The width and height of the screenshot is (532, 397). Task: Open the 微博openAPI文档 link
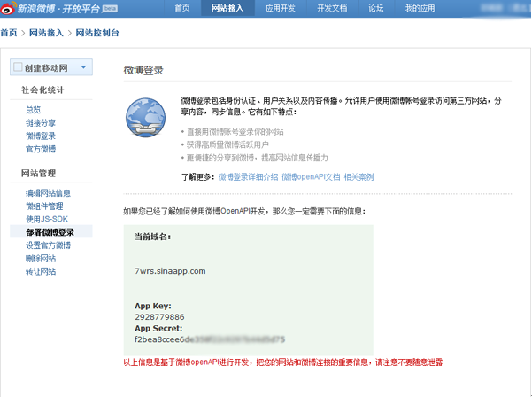tap(311, 177)
